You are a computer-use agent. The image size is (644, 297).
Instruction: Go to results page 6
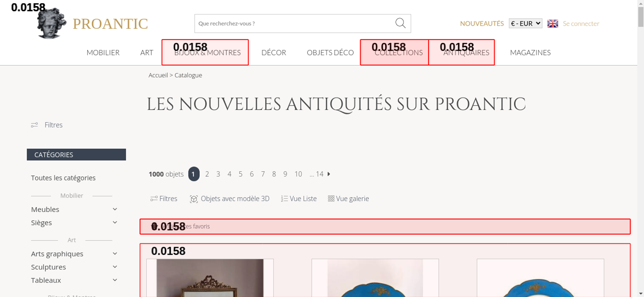point(252,174)
